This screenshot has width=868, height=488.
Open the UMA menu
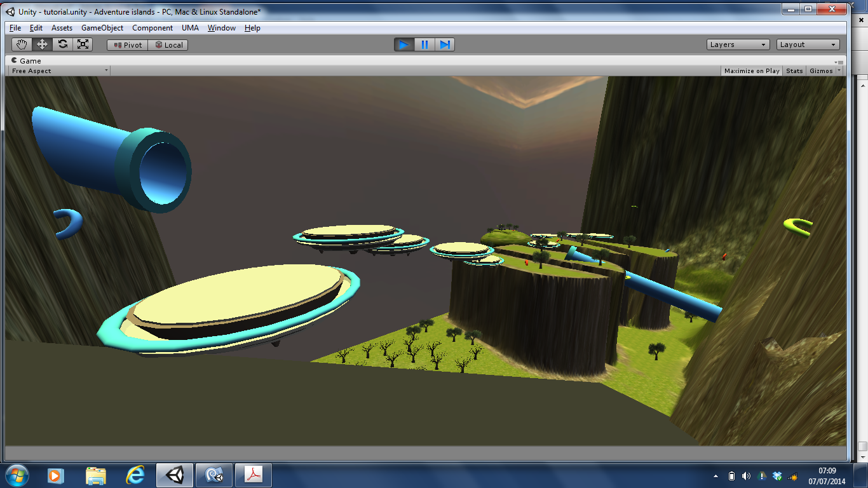(190, 28)
